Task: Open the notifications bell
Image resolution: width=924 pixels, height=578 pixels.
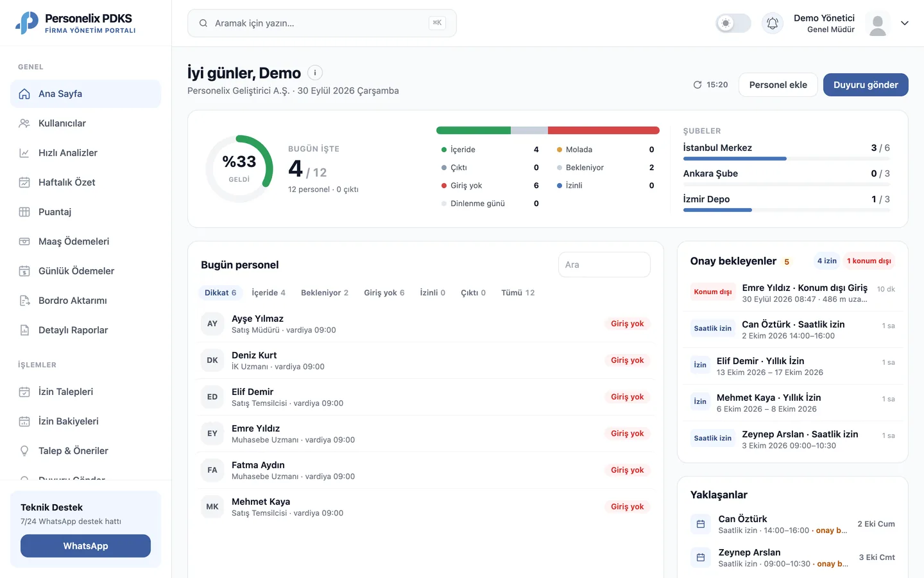Action: point(773,23)
